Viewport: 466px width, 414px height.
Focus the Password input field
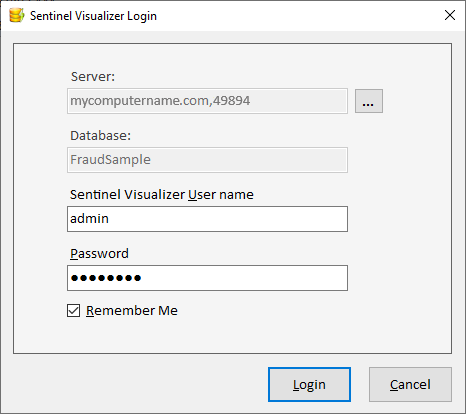click(207, 278)
